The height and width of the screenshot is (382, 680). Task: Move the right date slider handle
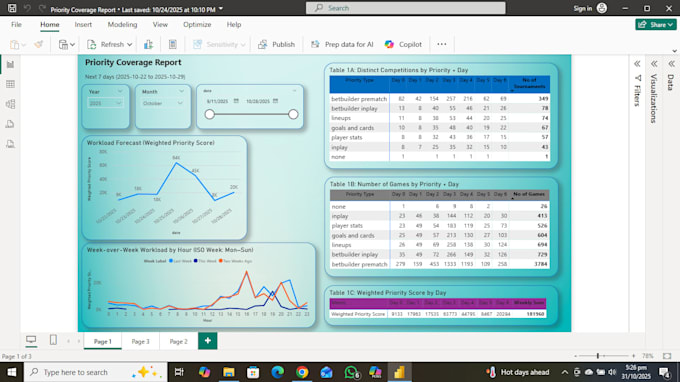coord(293,114)
